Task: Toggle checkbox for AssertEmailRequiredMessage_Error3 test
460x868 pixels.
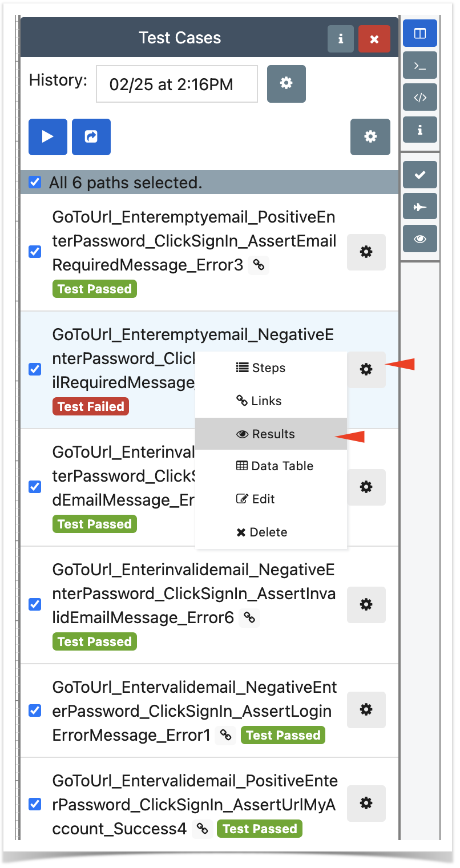Action: [x=35, y=252]
